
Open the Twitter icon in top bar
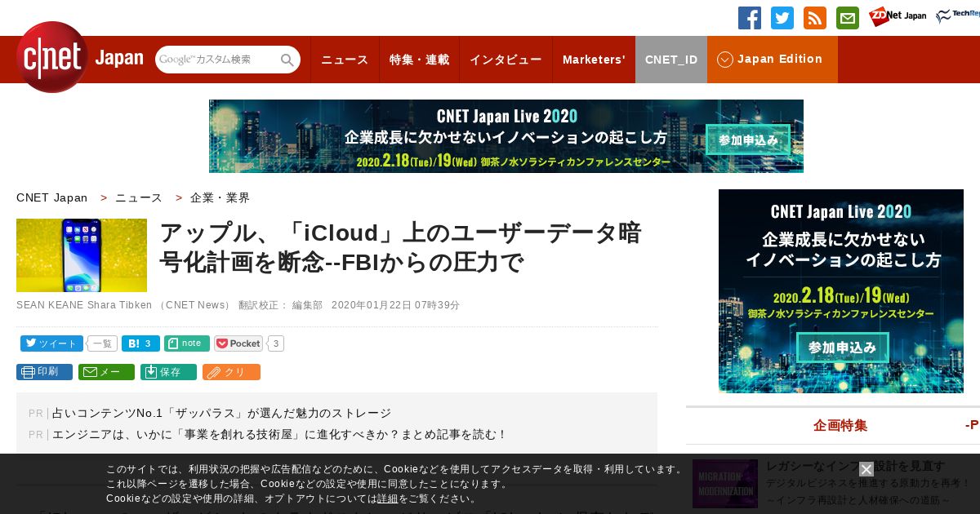[782, 18]
